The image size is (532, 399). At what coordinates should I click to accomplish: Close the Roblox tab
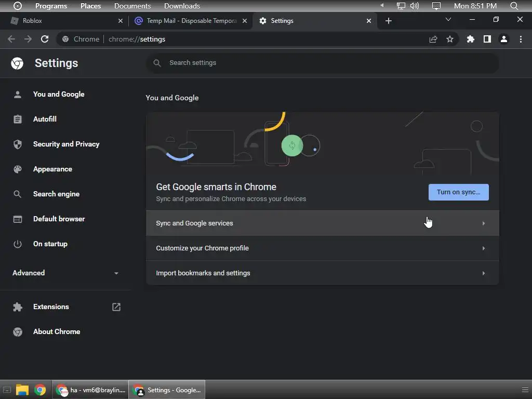(121, 21)
